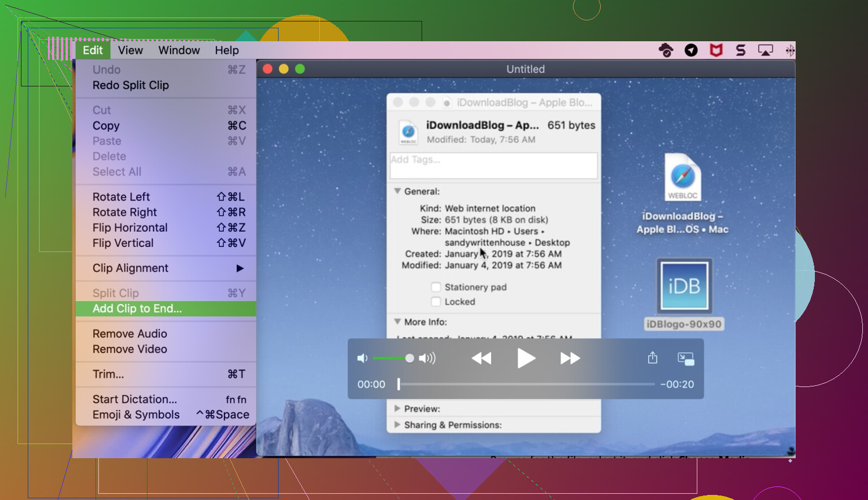The image size is (868, 500).
Task: Adjust the volume slider knob
Action: tap(410, 358)
